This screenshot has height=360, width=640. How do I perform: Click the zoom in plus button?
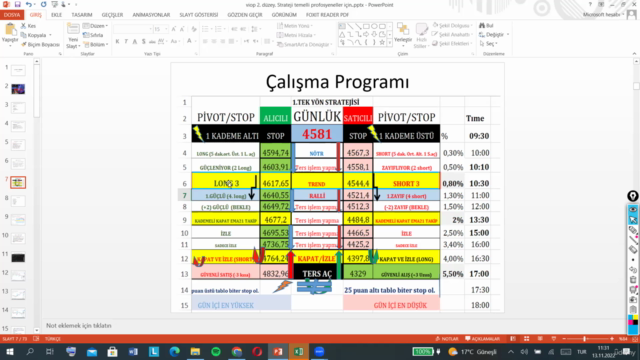coord(611,339)
